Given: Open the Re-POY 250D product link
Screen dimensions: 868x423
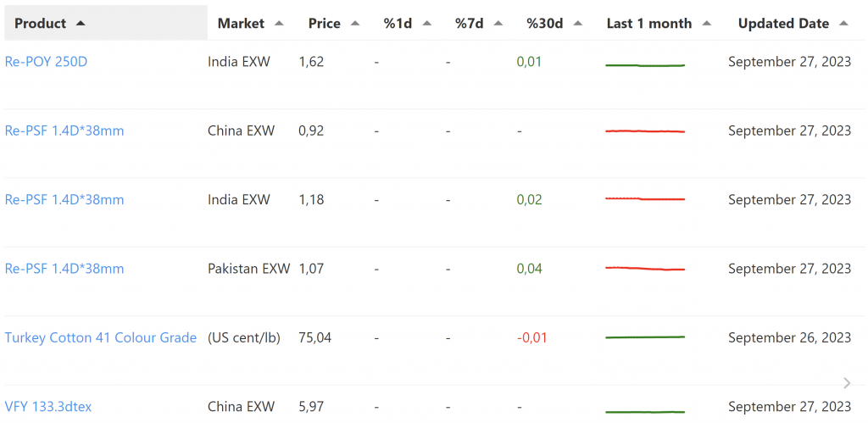Looking at the screenshot, I should [x=46, y=62].
